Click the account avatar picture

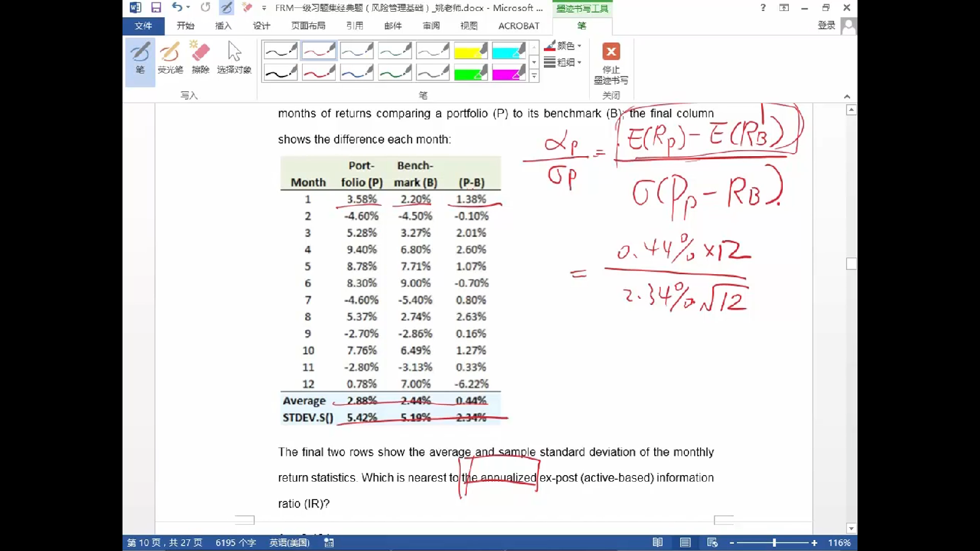[x=848, y=26]
